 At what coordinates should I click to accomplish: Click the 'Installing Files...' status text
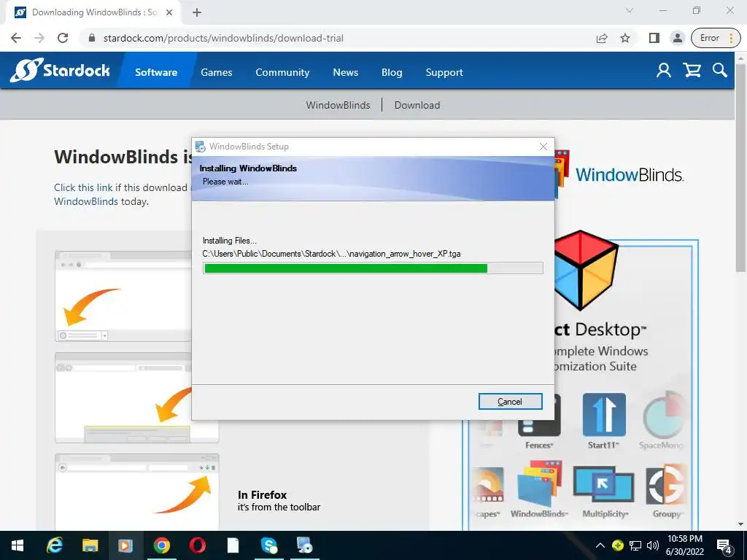229,241
